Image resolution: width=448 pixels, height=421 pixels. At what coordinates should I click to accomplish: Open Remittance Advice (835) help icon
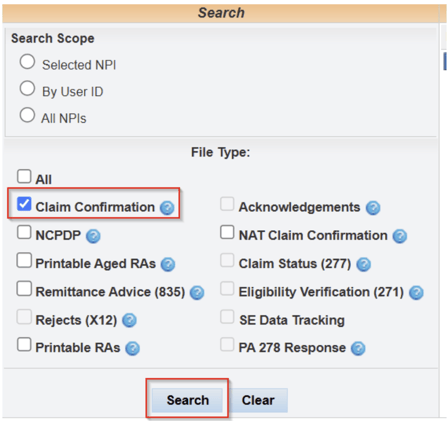tap(197, 293)
